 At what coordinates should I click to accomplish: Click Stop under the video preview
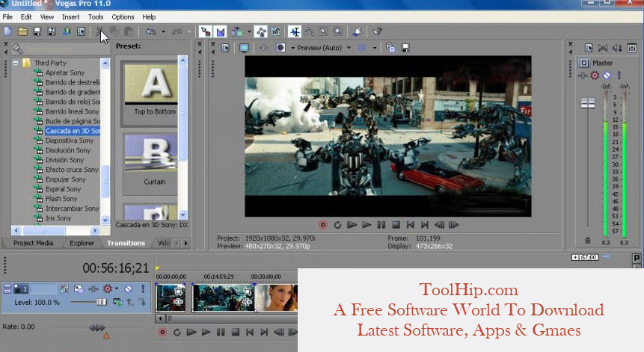click(x=396, y=225)
